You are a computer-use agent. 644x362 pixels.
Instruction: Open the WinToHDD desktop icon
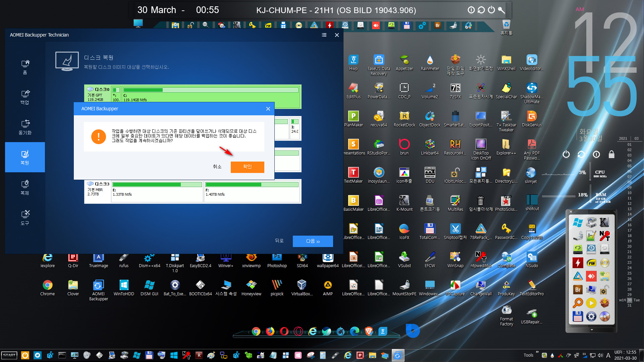124,288
